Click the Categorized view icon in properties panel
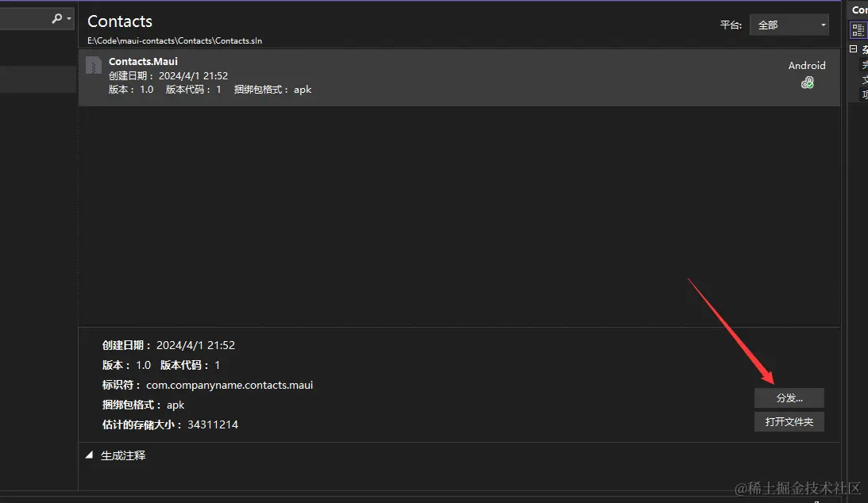 [x=858, y=30]
